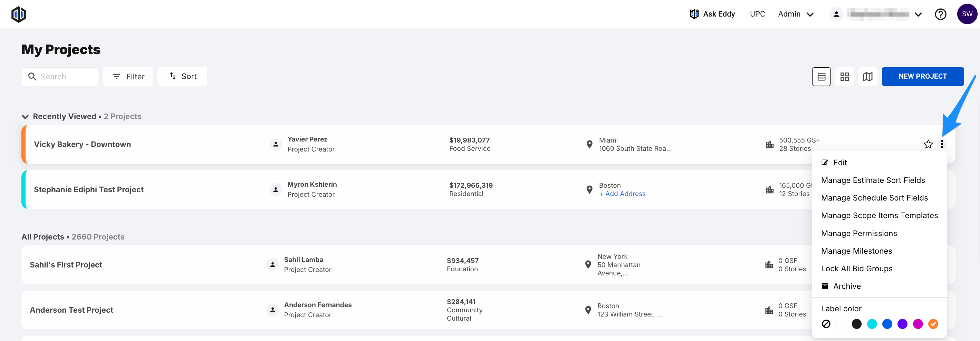The image size is (980, 341).
Task: Pick the cyan label color swatch
Action: [872, 324]
